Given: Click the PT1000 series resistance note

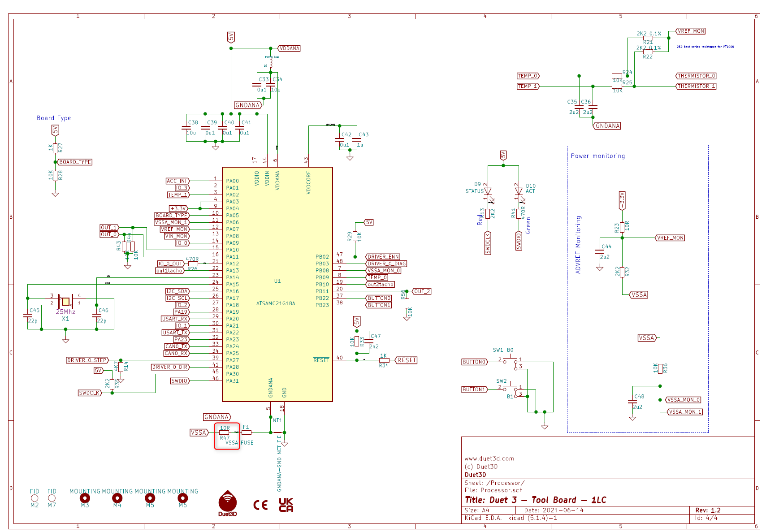Looking at the screenshot, I should (x=705, y=47).
